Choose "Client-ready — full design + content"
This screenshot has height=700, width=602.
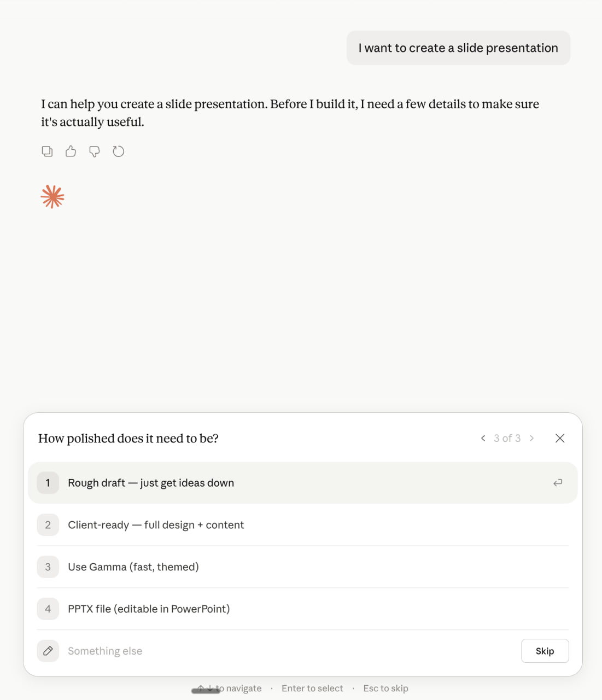point(156,525)
